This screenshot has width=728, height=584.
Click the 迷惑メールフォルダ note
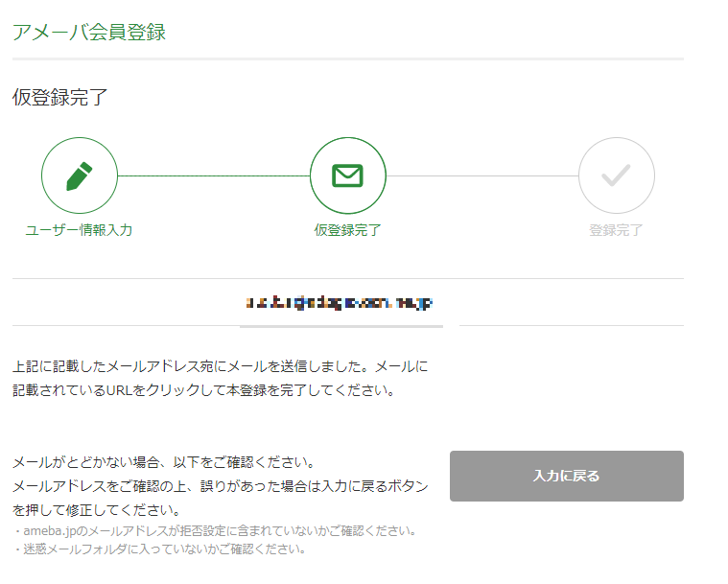tap(160, 549)
